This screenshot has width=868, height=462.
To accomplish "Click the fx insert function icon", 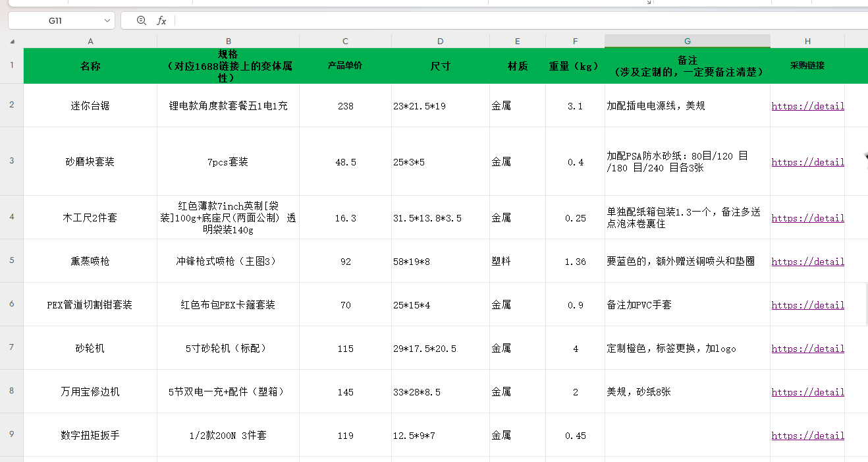I will (x=161, y=20).
